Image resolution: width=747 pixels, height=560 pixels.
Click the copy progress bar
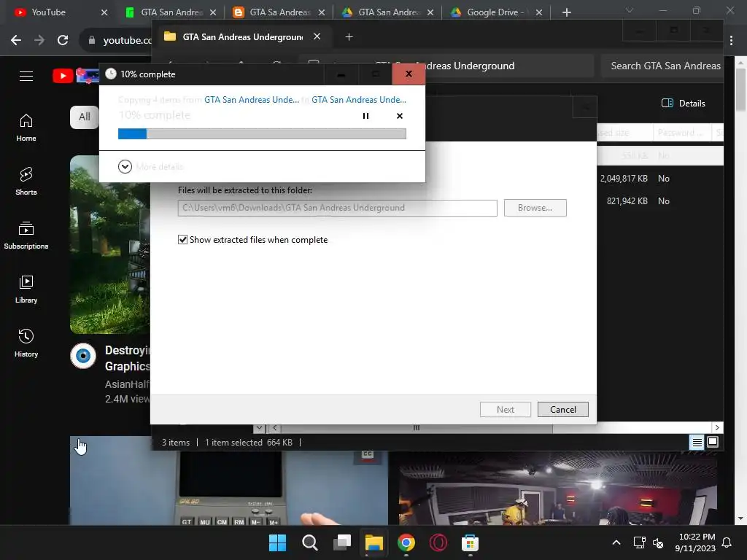coord(262,134)
